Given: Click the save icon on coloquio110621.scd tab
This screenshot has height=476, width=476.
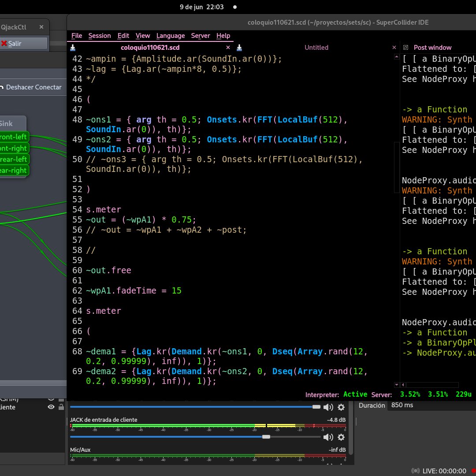Looking at the screenshot, I should click(73, 48).
